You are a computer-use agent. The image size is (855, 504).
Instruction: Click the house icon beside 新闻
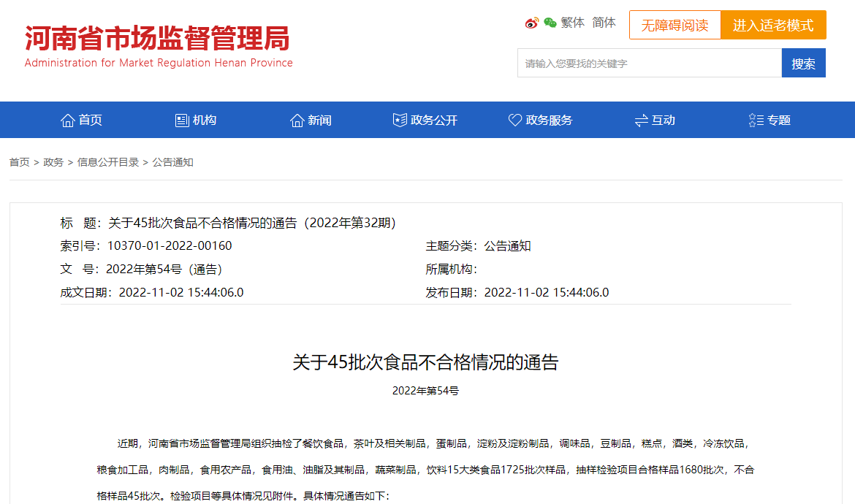[297, 121]
